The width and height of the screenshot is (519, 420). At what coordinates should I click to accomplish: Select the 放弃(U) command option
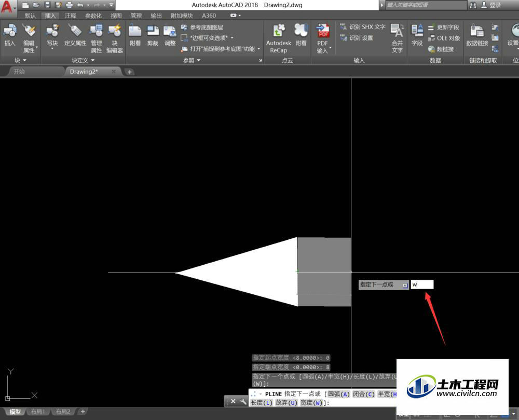coord(286,402)
